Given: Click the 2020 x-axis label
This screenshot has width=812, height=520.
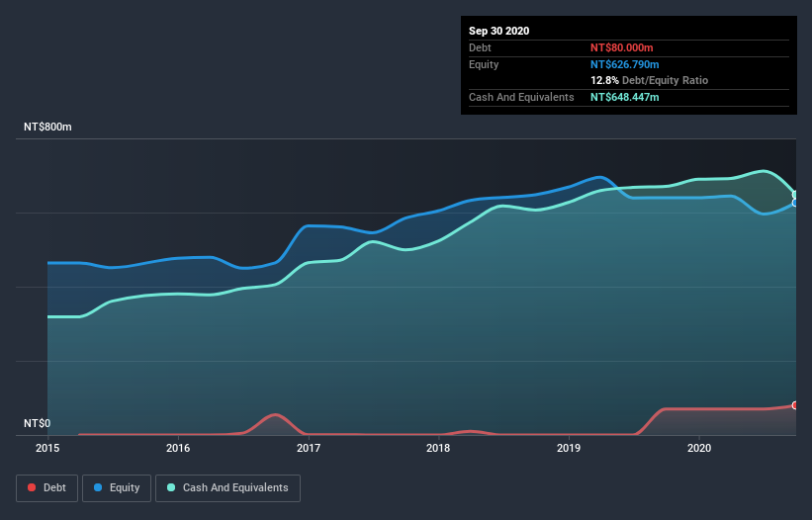Looking at the screenshot, I should (699, 448).
